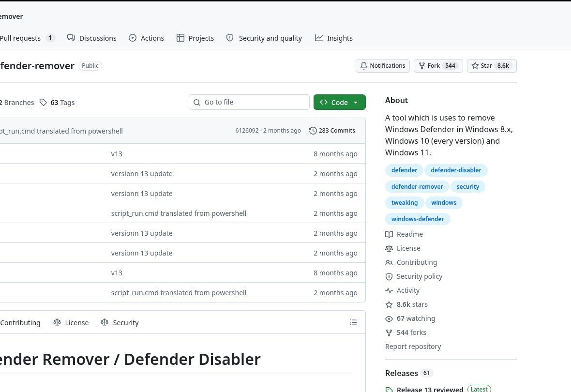Open commit hash 6126092
This screenshot has width=571, height=392.
tap(247, 130)
